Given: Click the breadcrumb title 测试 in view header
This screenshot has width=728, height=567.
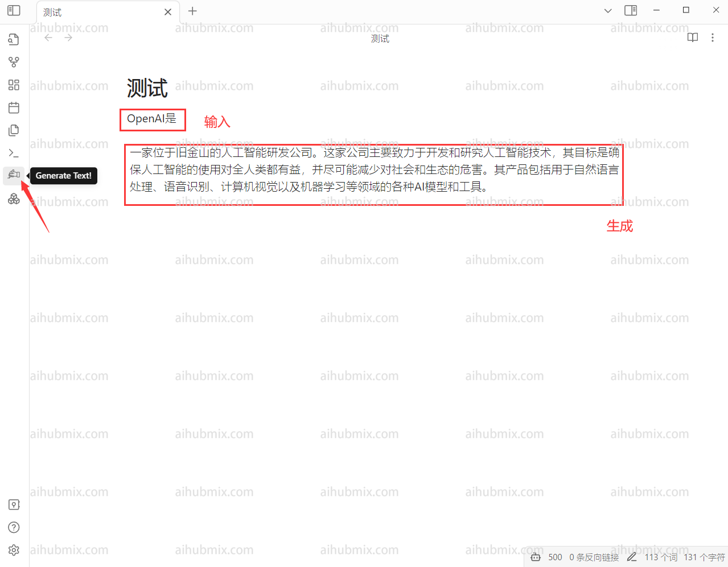Looking at the screenshot, I should point(380,39).
